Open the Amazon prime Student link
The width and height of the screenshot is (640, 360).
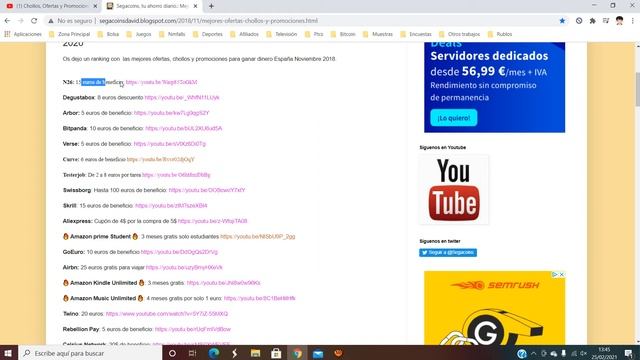(x=258, y=237)
